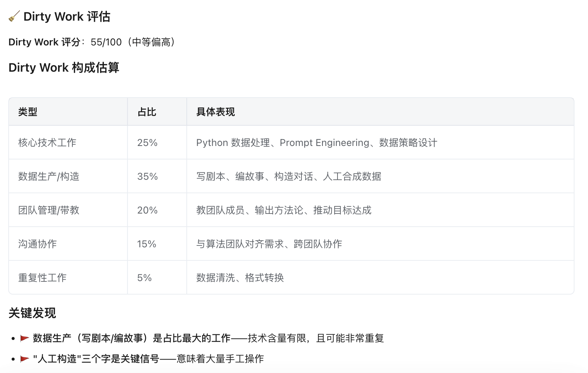Click the 关键发现 section heading

point(32,313)
